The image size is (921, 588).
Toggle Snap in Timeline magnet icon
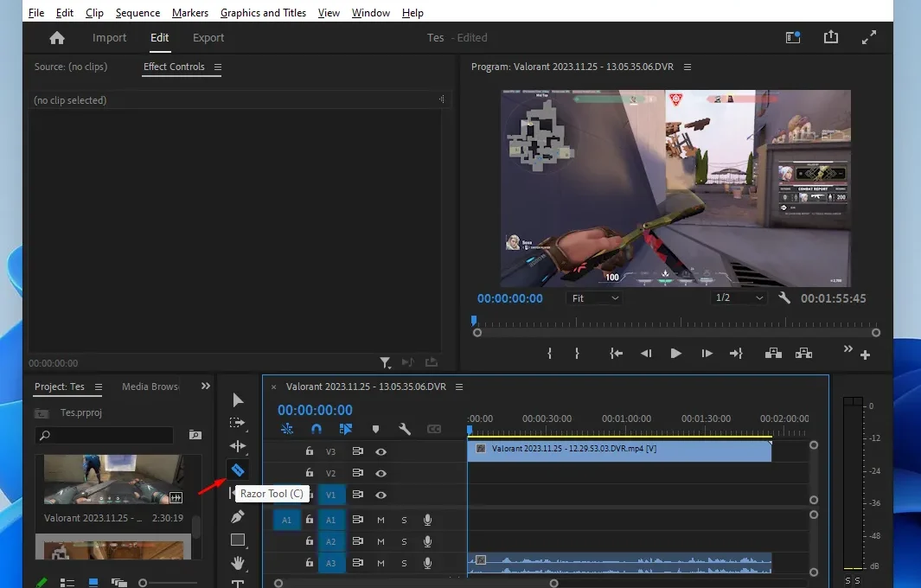coord(316,430)
